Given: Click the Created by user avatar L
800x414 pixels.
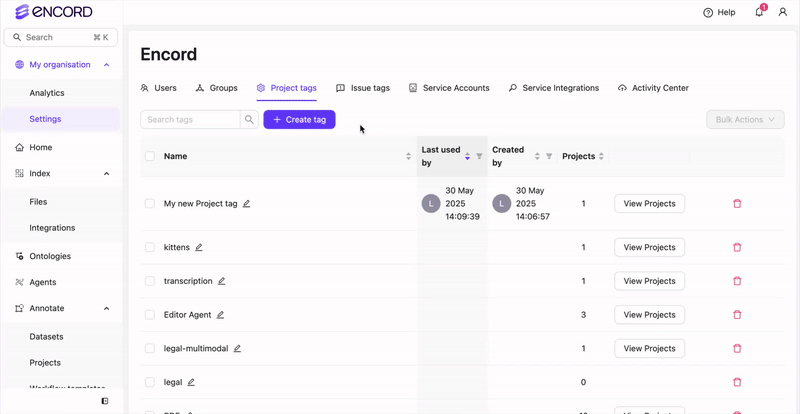Looking at the screenshot, I should click(x=502, y=204).
